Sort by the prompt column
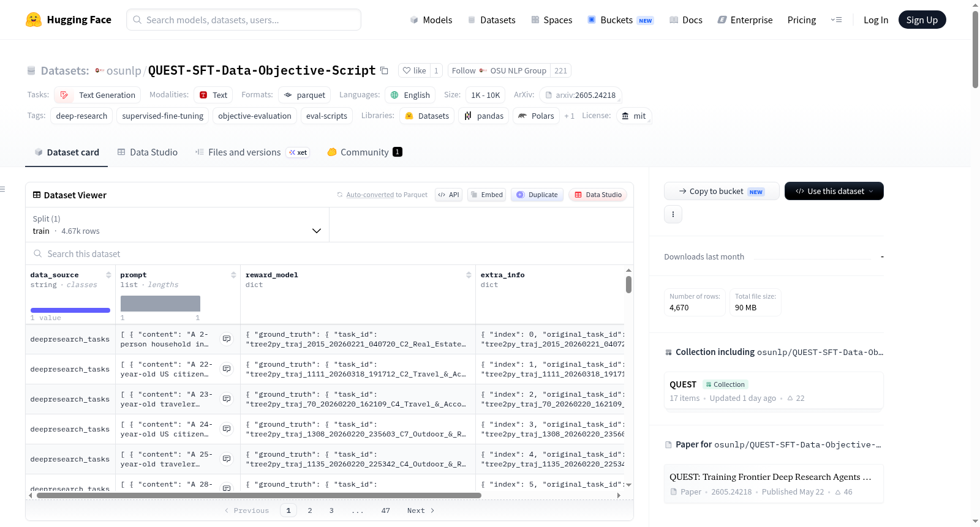Viewport: 980px width, 527px height. (x=233, y=275)
